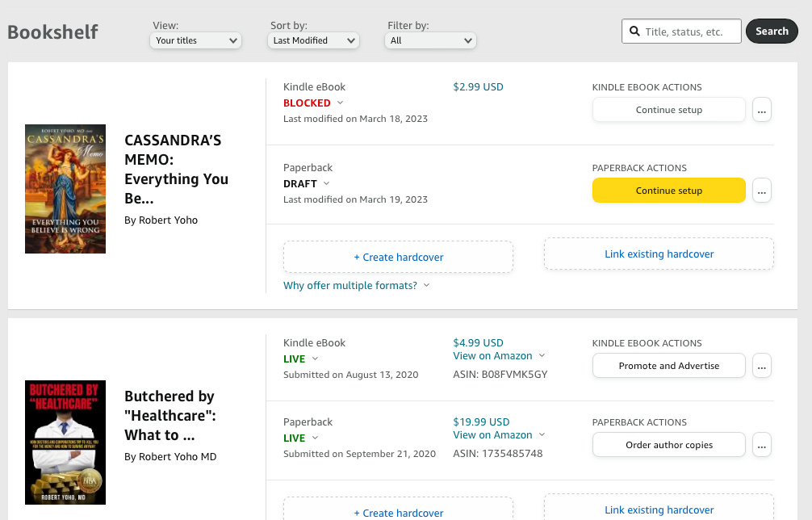Screen dimensions: 812x520
Task: Open ellipsis menu for Butchered paperback
Action: pos(762,445)
